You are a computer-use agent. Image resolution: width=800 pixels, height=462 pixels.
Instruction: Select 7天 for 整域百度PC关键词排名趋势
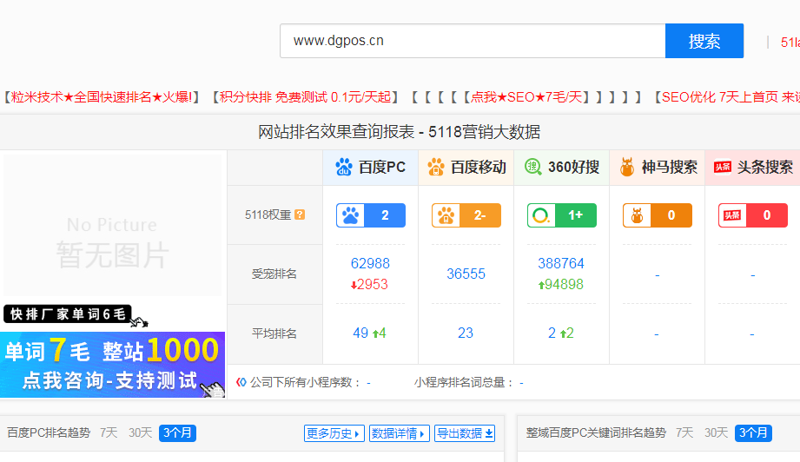(x=684, y=433)
